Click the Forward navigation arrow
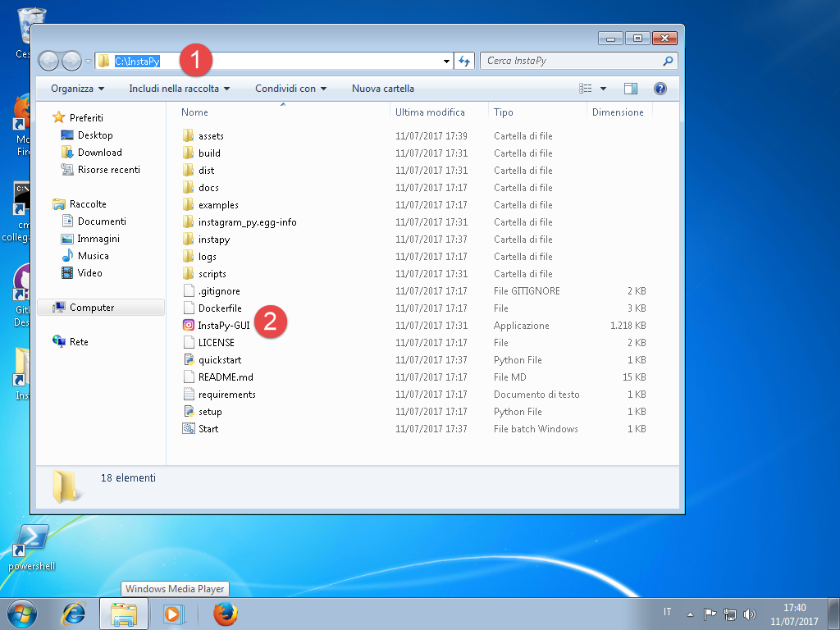840x630 pixels. 72,61
